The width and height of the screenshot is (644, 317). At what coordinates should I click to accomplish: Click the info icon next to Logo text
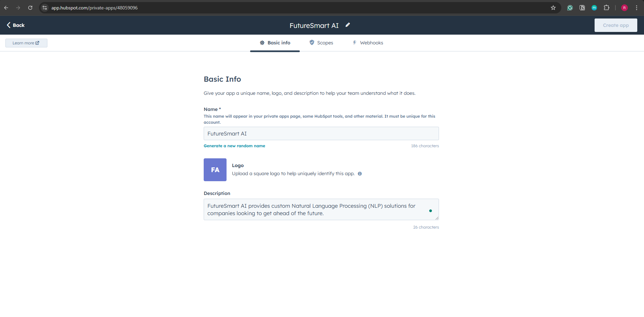coord(360,174)
